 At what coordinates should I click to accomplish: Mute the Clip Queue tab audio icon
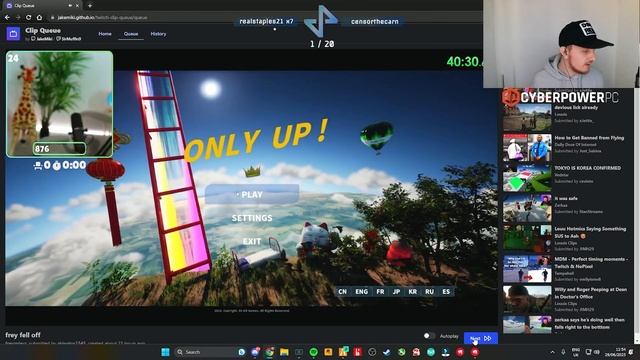70,6
